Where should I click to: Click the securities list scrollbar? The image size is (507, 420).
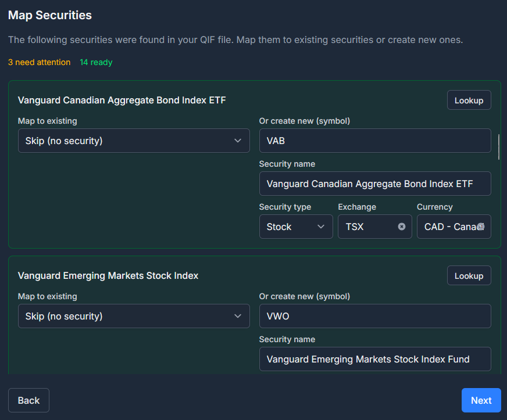click(x=499, y=147)
